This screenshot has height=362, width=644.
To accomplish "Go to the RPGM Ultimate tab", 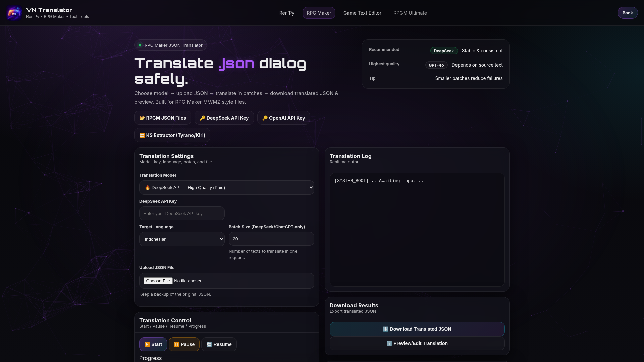I will [x=410, y=13].
